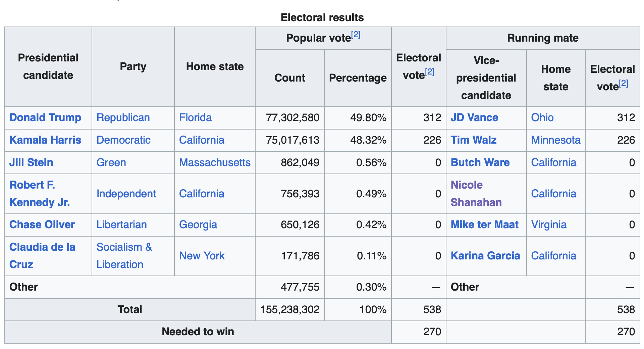Open the Donald Trump link
The width and height of the screenshot is (644, 349).
click(45, 118)
